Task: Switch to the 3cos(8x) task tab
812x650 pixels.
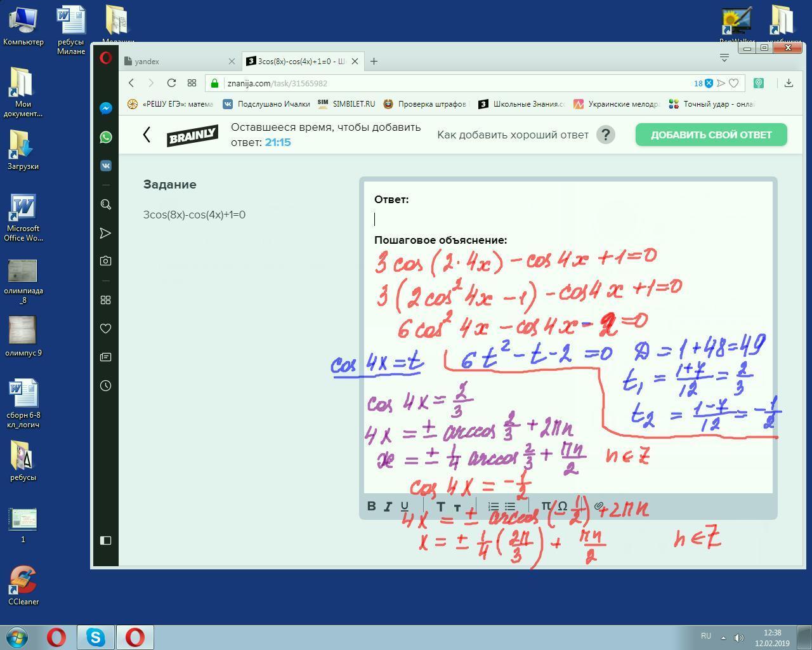Action: 302,62
